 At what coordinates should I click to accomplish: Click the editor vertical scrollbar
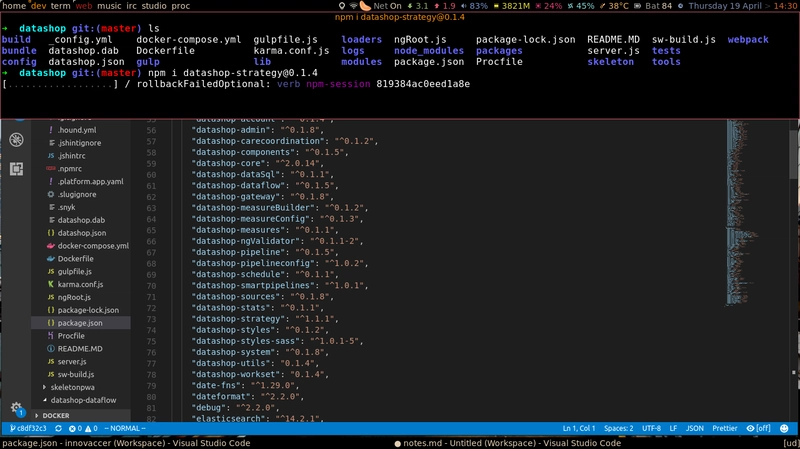(794, 153)
